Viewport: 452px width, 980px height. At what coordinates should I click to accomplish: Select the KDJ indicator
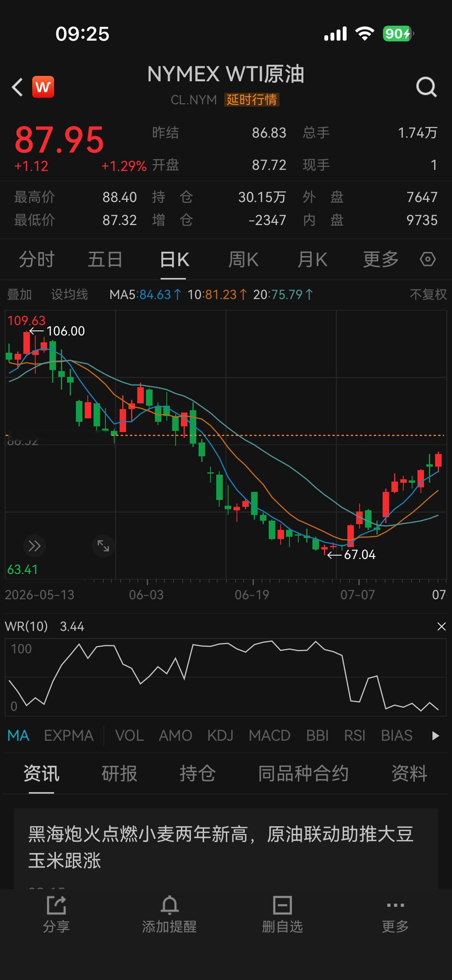tap(220, 735)
